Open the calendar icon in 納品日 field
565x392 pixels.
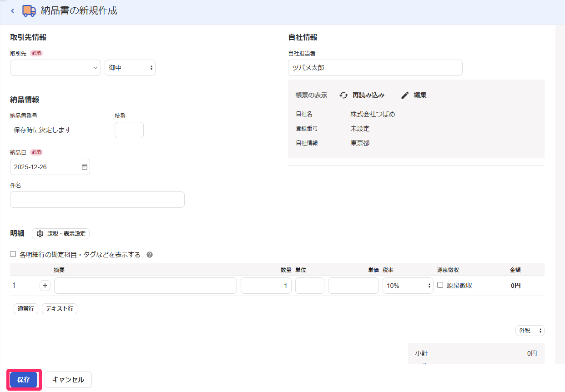tap(84, 167)
